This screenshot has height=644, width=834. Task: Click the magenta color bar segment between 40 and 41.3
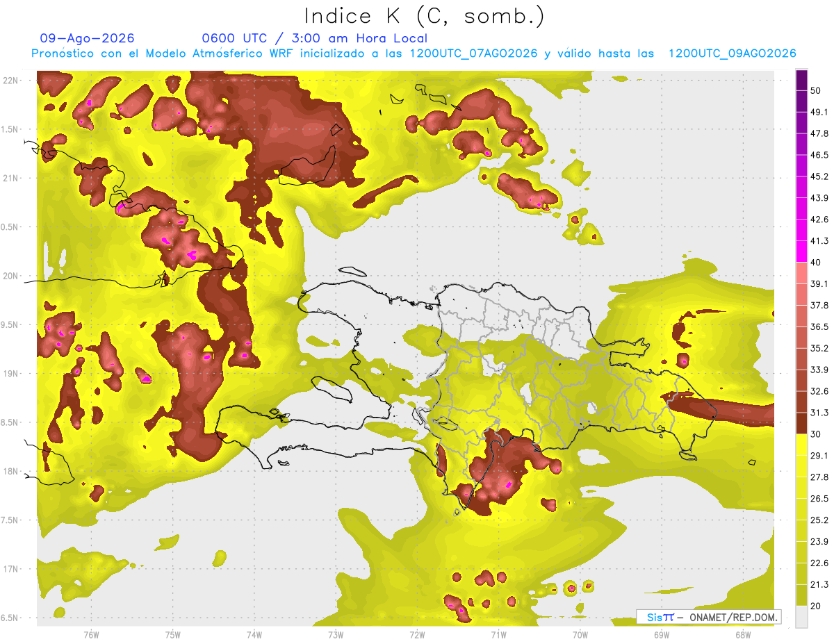(x=801, y=251)
